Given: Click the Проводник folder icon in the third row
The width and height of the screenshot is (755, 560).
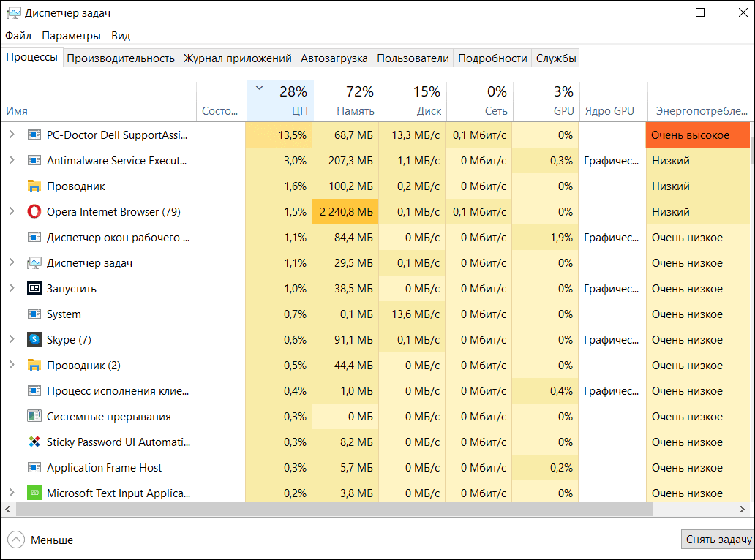Looking at the screenshot, I should [34, 186].
